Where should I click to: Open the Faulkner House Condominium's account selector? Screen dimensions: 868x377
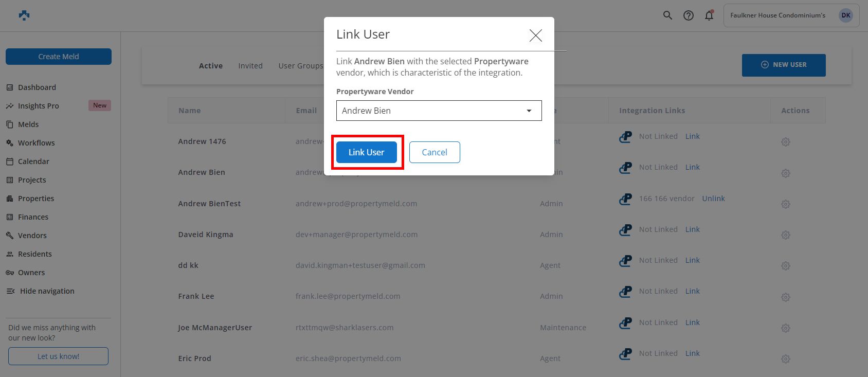777,15
